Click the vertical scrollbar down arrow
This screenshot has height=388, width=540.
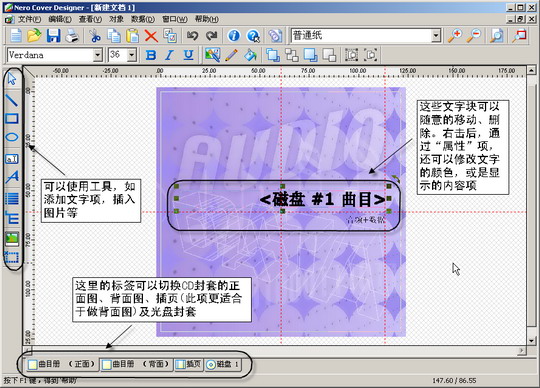pos(531,341)
